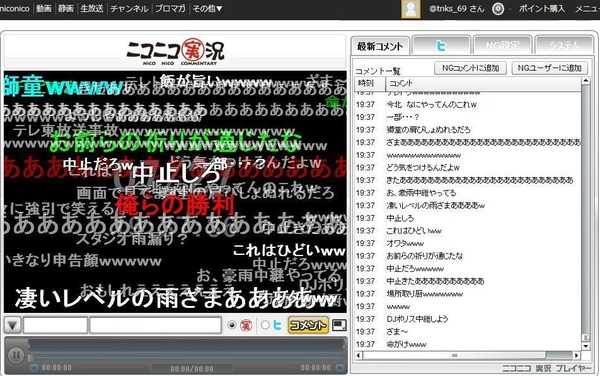Open the システム tab
The width and height of the screenshot is (600, 376).
click(x=564, y=46)
